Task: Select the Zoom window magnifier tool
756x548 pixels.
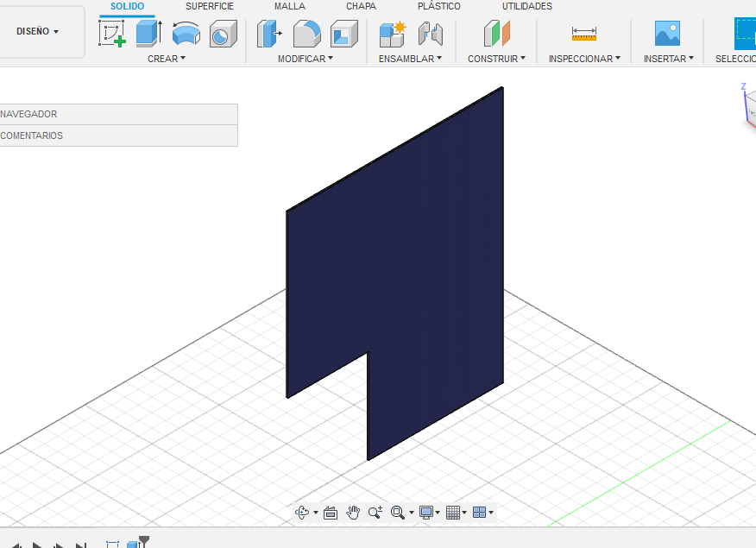Action: coord(398,513)
